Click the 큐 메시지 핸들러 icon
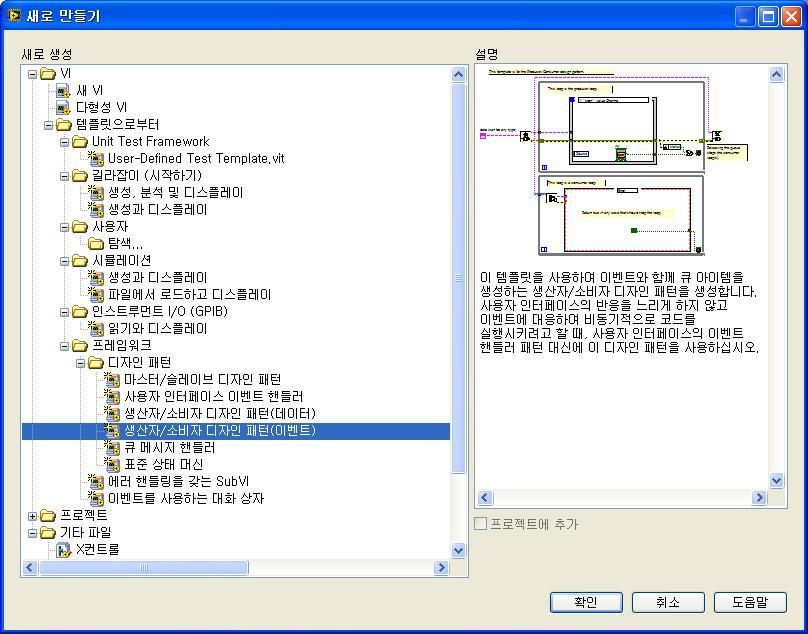 pos(112,448)
